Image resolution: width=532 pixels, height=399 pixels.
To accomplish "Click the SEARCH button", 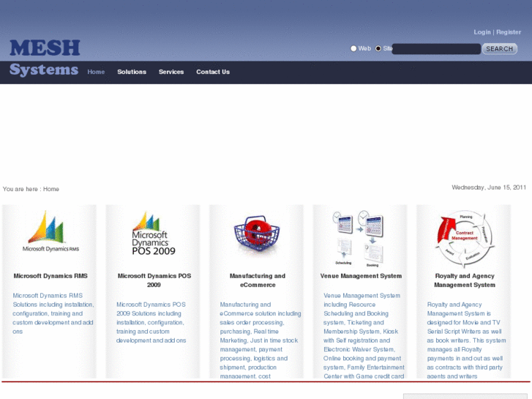I will (x=499, y=49).
